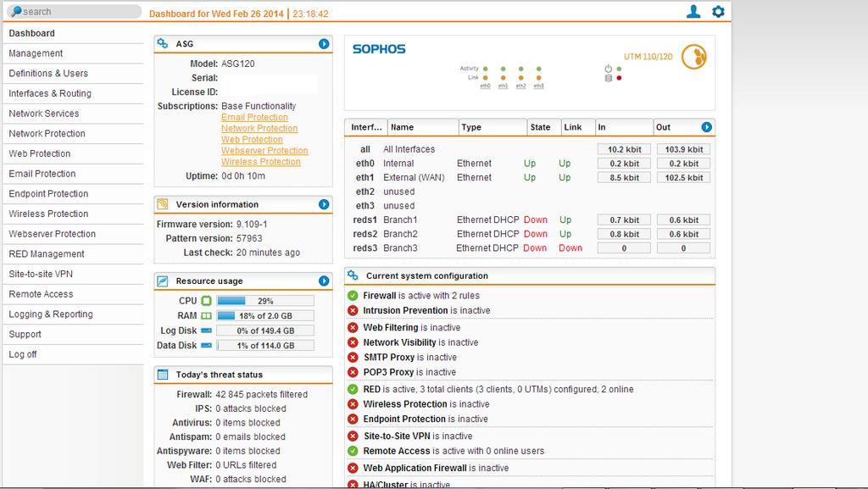Click the Resource usage panel icon
Viewport: 868px width, 489px height.
pos(162,281)
